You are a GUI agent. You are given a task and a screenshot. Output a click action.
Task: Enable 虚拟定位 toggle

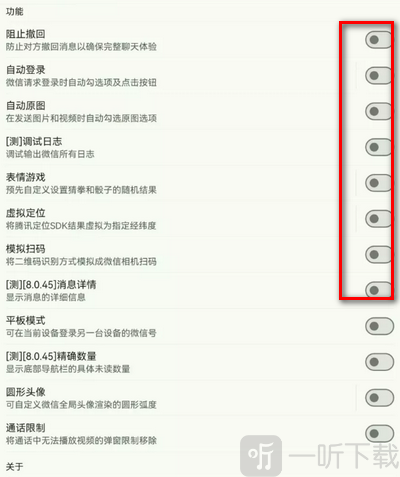tap(379, 219)
